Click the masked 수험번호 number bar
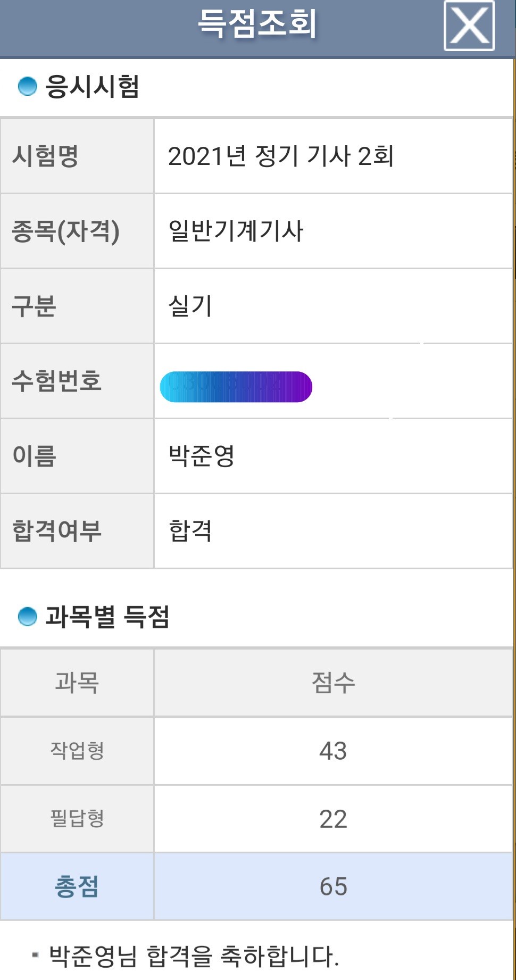 [x=236, y=387]
